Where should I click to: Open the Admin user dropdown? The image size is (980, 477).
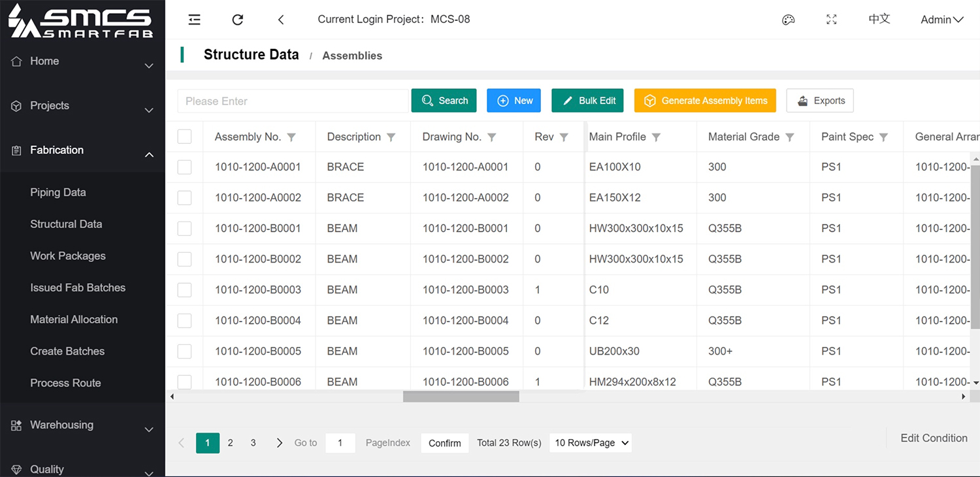[941, 20]
